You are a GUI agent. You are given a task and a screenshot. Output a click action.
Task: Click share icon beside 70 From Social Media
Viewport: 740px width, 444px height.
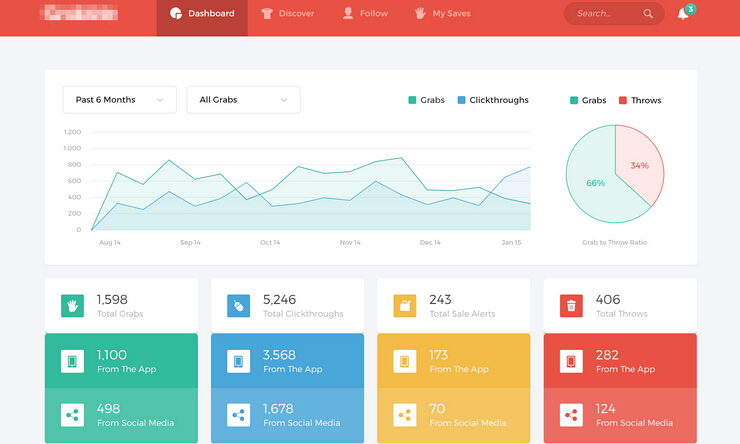pos(405,415)
